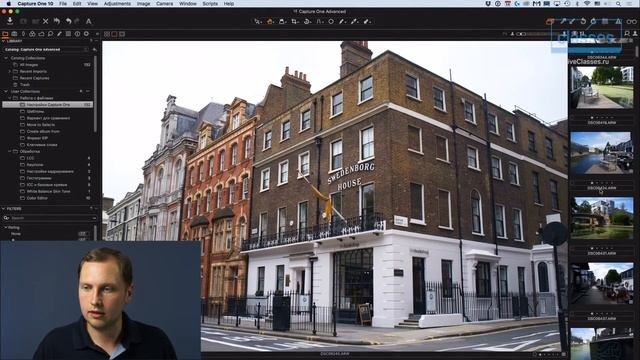Open the Apple menu
The width and height of the screenshot is (640, 360).
tap(8, 4)
